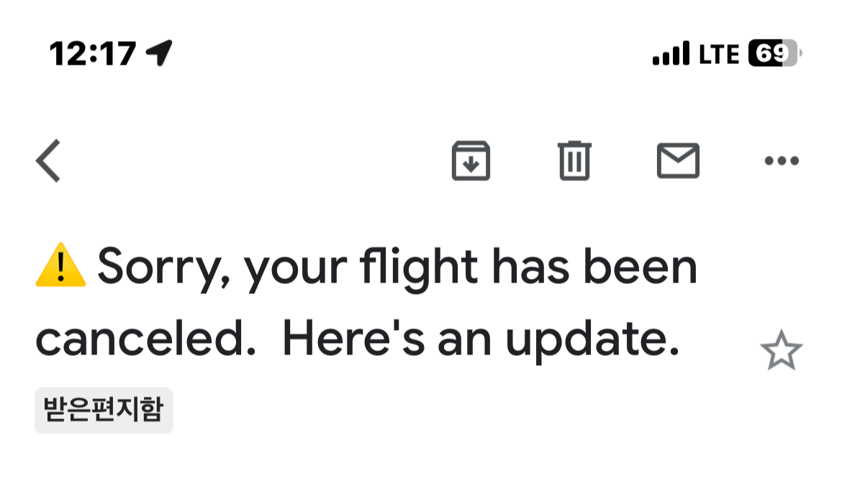This screenshot has height=504, width=842.
Task: Tap "has been" in the subject heading
Action: click(594, 266)
